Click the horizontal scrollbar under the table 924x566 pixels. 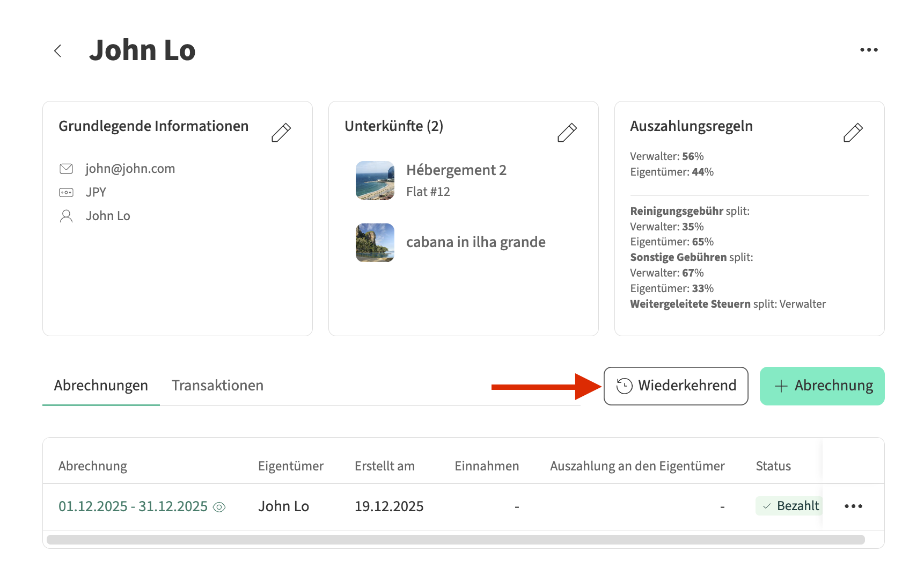455,540
